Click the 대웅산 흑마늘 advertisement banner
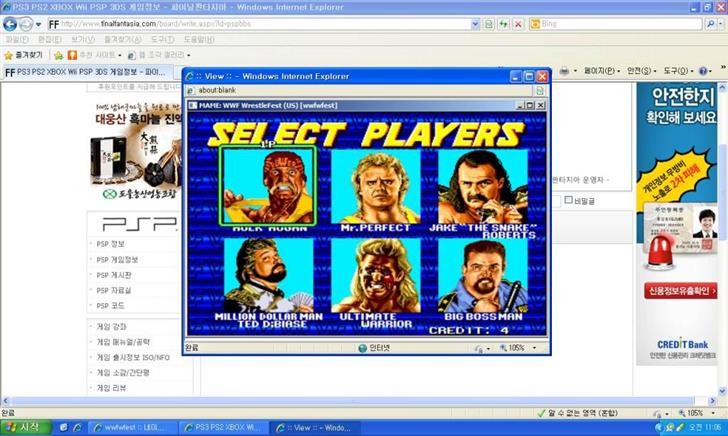 136,151
